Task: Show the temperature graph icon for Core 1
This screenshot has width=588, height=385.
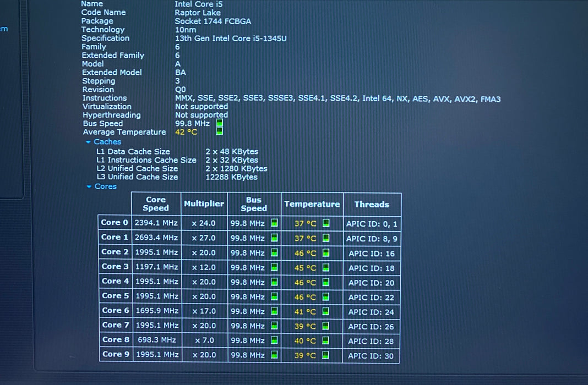Action: tap(326, 238)
